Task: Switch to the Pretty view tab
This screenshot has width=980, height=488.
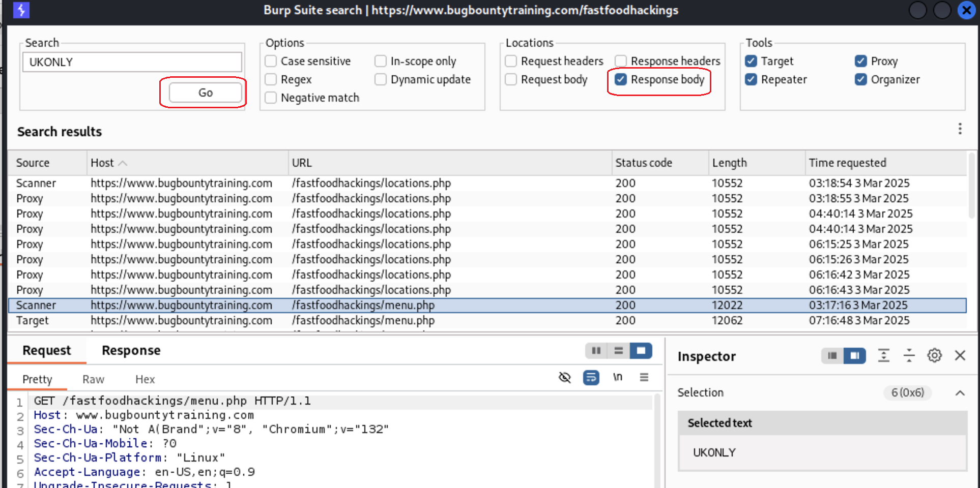Action: pos(37,379)
